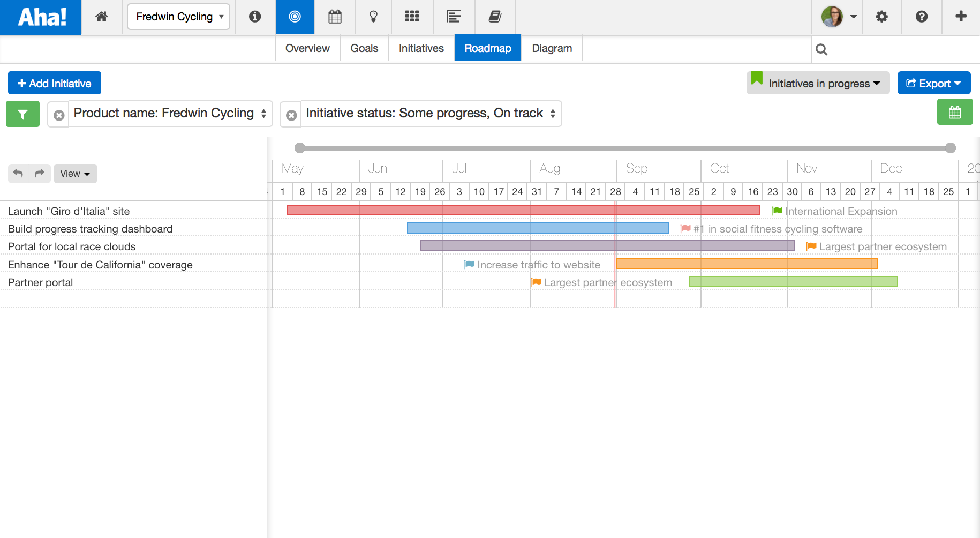The width and height of the screenshot is (980, 538).
Task: Click the home icon in top navigation
Action: [101, 17]
